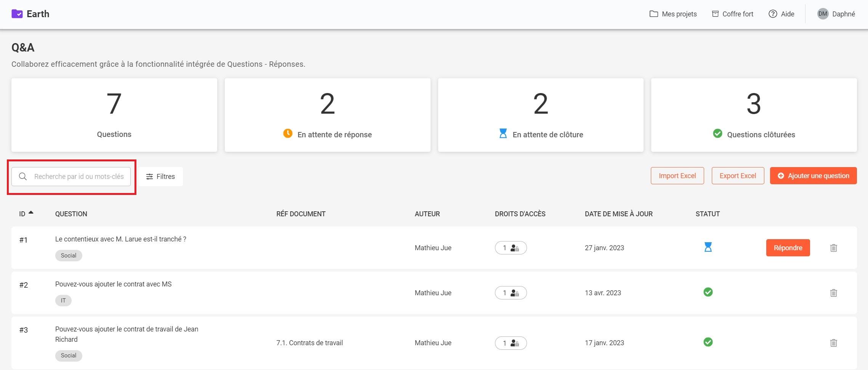This screenshot has width=868, height=370.
Task: Click the ID sort arrow
Action: pos(31,212)
